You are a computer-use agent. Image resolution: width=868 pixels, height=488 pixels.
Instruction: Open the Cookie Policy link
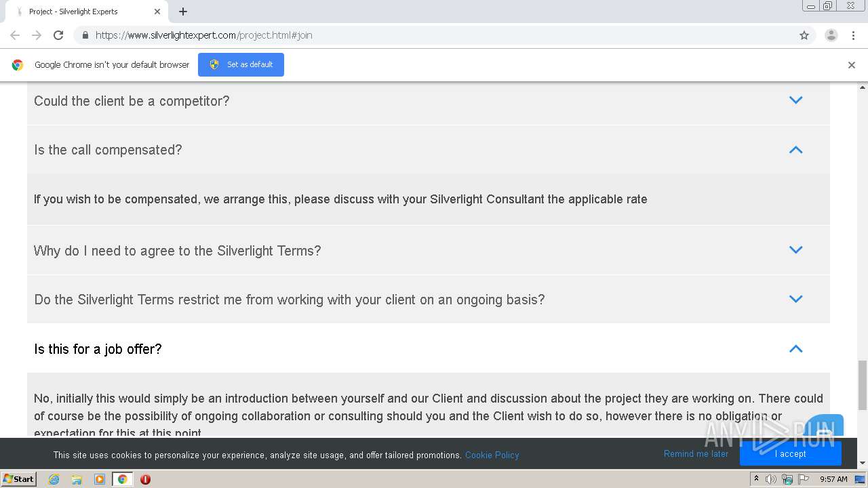coord(492,455)
